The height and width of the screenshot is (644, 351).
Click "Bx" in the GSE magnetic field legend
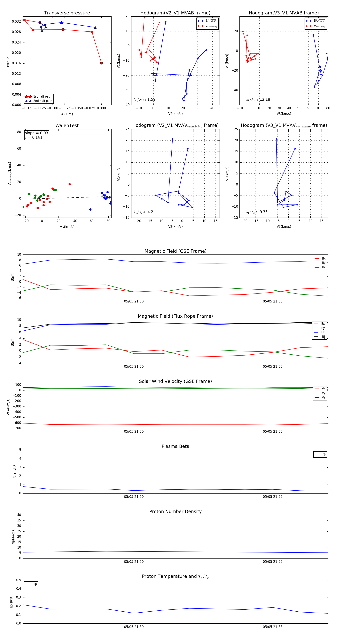pyautogui.click(x=324, y=259)
